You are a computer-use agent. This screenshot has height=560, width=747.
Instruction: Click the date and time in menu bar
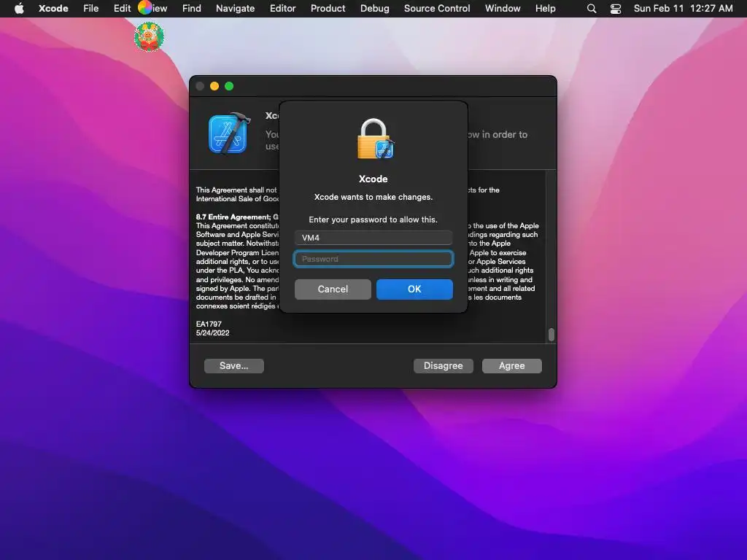pos(683,8)
